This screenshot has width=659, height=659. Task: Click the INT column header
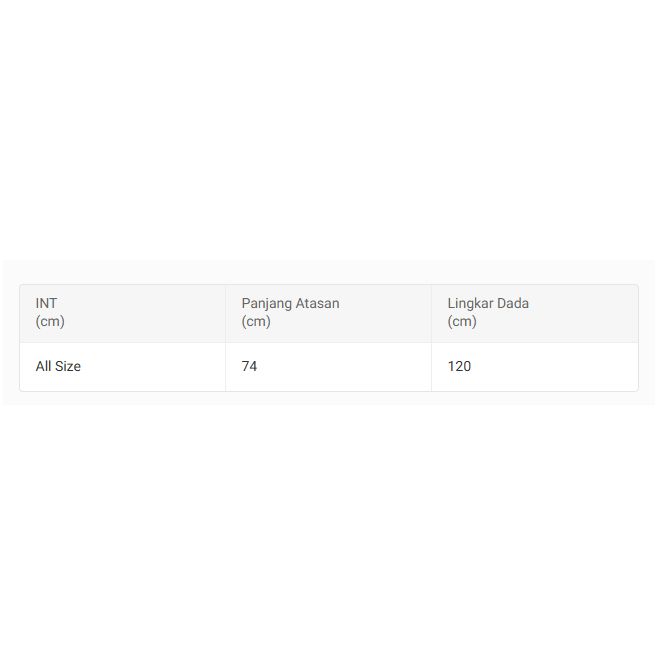(x=122, y=313)
